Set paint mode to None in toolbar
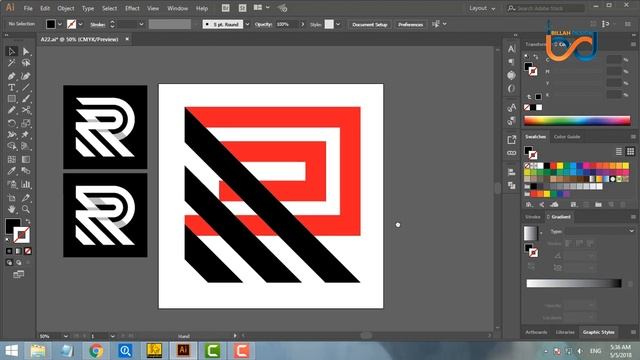This screenshot has height=360, width=640. point(28,251)
